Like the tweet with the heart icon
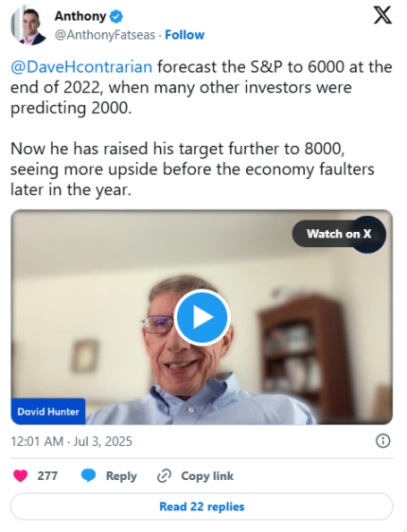This screenshot has height=532, width=407. (x=21, y=476)
